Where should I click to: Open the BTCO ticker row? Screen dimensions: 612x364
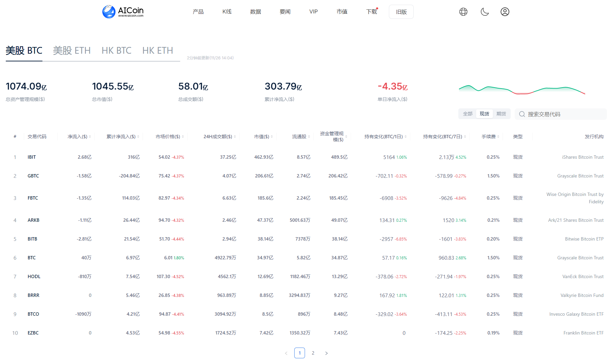pos(306,314)
